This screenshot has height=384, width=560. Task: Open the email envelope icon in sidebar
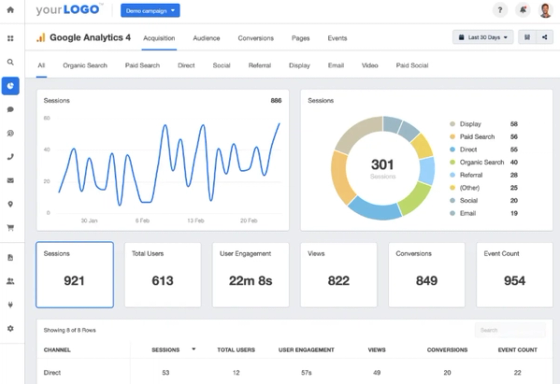(x=10, y=180)
